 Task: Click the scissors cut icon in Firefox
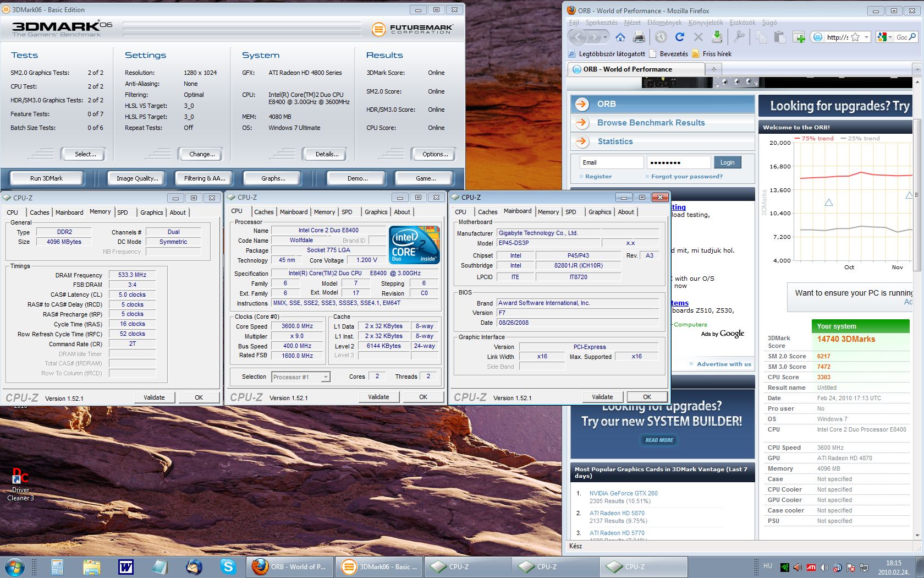click(739, 37)
